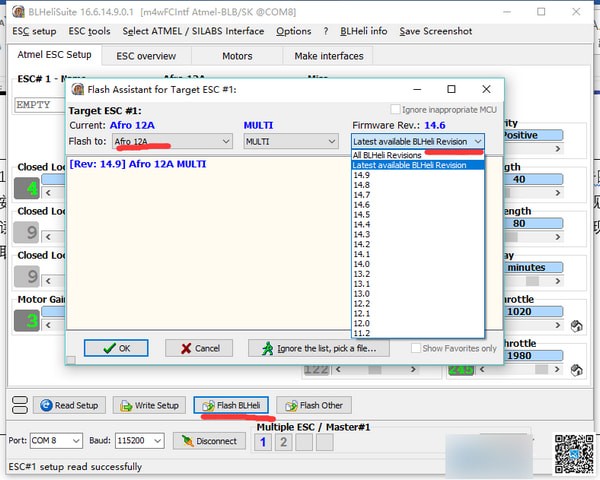This screenshot has width=600, height=480.
Task: Click the default-reset icon beside the 1980 throttle value
Action: click(576, 370)
